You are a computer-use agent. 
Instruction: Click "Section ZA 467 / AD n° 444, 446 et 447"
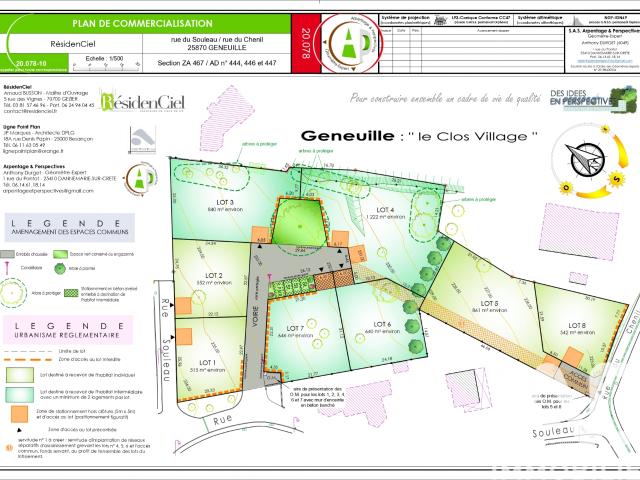click(x=217, y=63)
